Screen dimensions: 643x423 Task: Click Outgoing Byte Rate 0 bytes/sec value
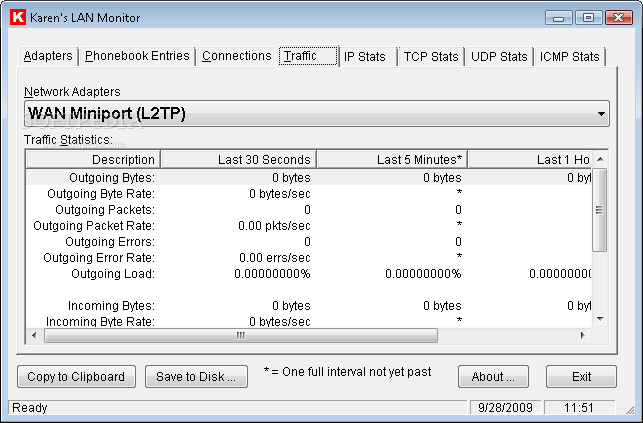[280, 194]
